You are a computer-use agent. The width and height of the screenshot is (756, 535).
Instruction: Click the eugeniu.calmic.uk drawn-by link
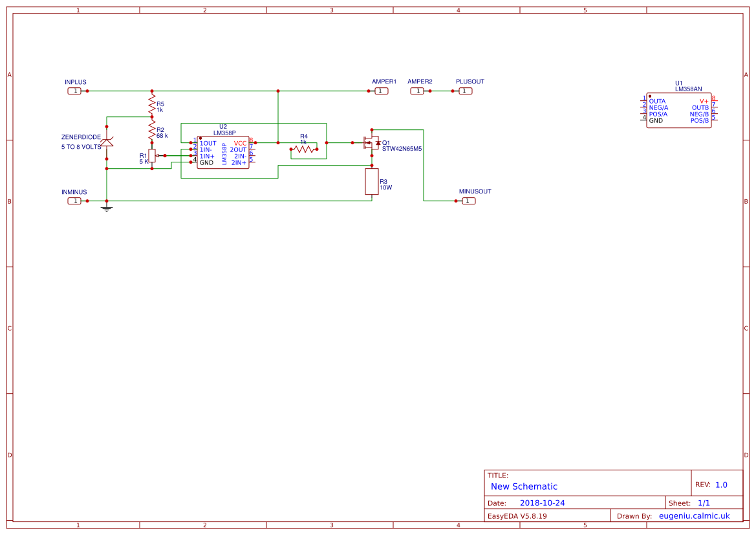(x=694, y=516)
